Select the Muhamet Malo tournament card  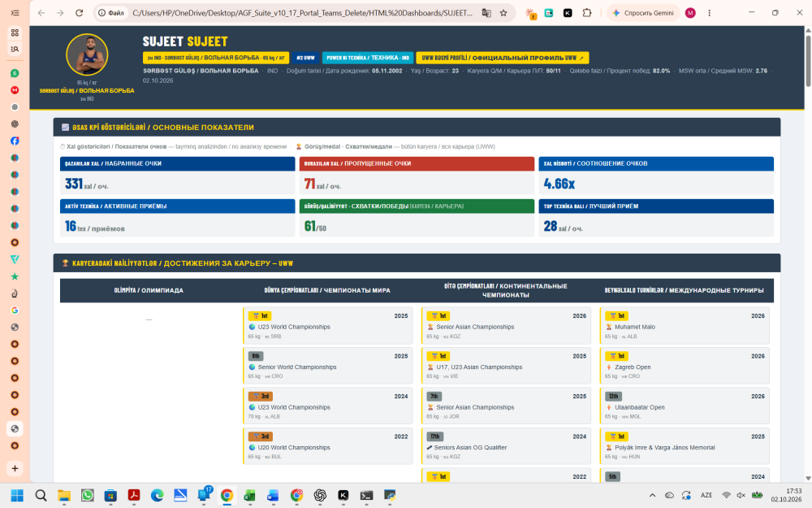coord(685,326)
